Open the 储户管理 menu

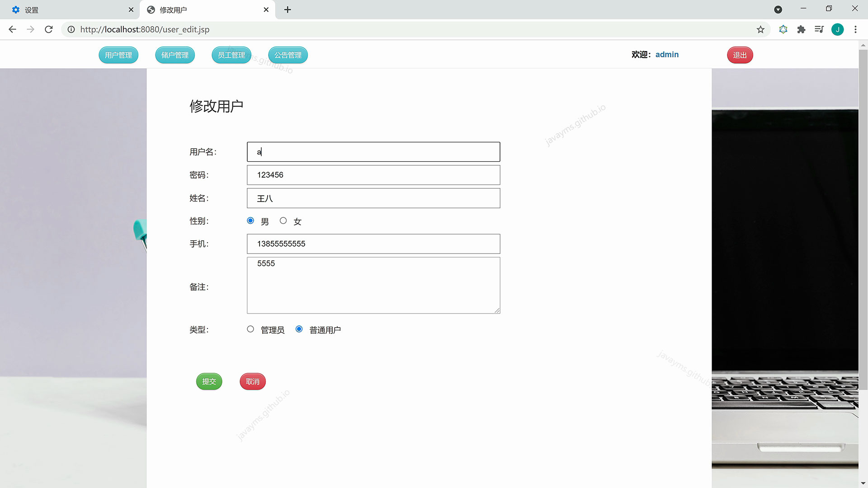point(175,55)
